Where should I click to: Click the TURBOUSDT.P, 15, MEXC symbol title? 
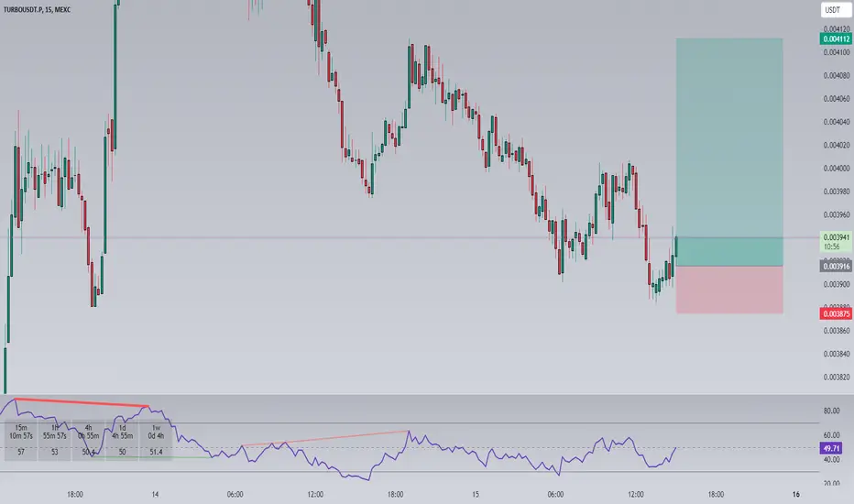[37, 10]
